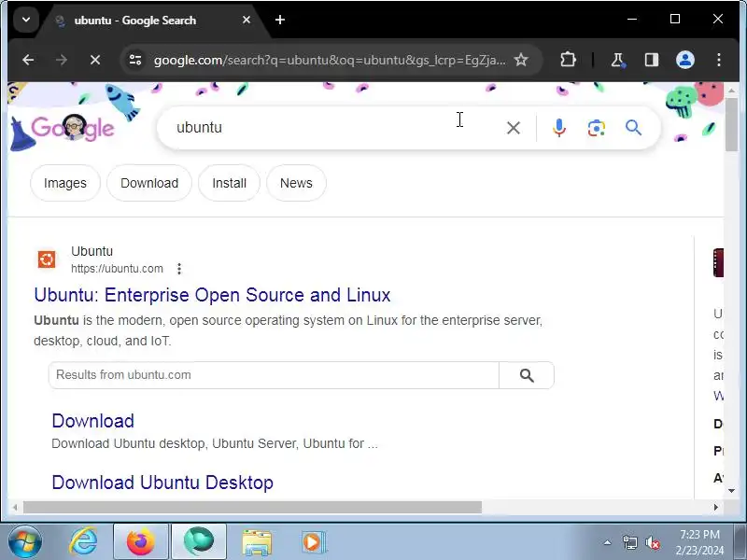The image size is (747, 560).
Task: Click the address bar URL
Action: 330,60
